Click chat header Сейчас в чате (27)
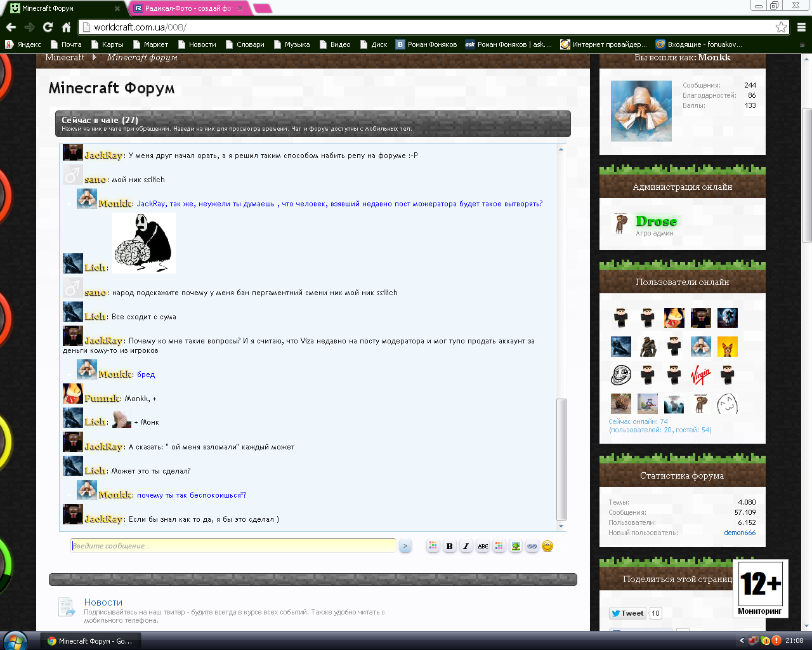 click(100, 120)
